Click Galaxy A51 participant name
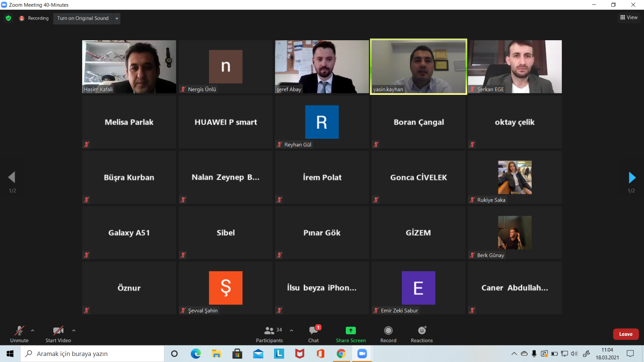The image size is (644, 362). coord(129,233)
